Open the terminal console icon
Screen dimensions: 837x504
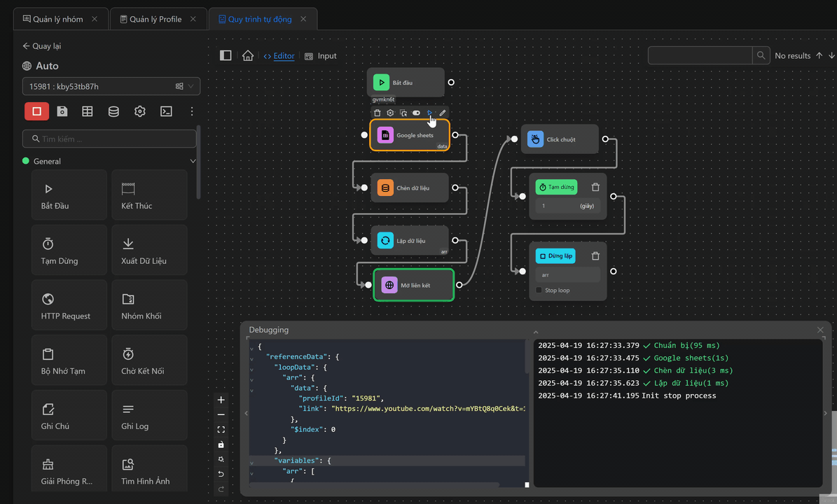(x=166, y=111)
